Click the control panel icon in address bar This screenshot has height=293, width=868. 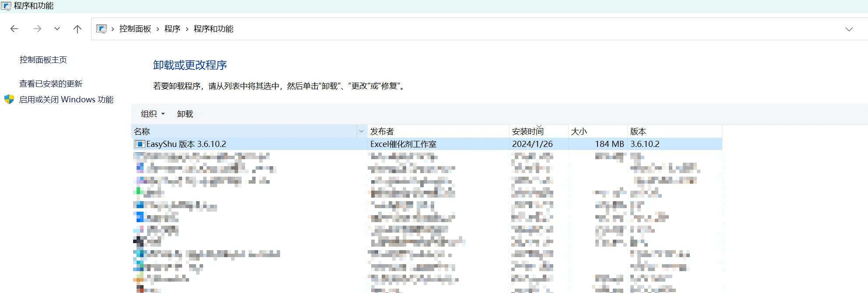(102, 29)
